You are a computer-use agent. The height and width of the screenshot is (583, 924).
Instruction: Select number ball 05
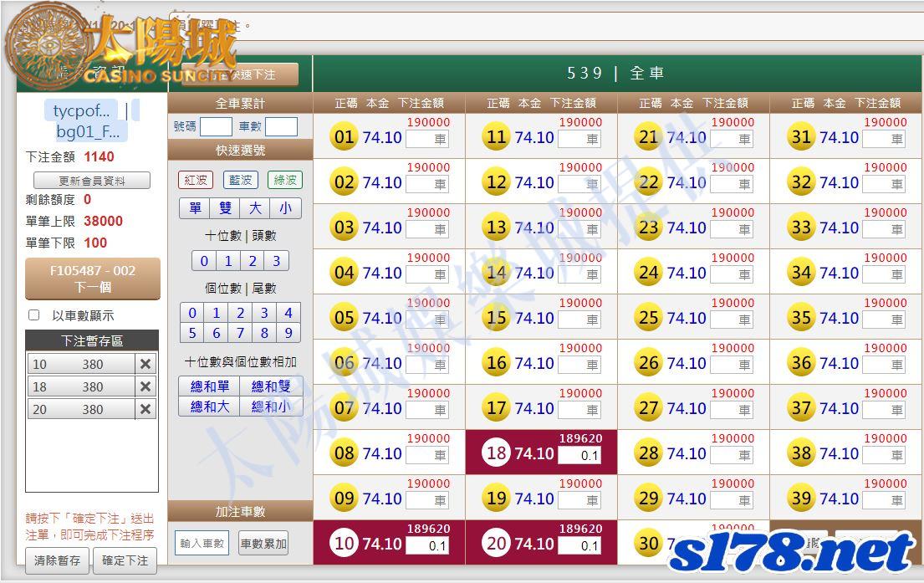345,318
